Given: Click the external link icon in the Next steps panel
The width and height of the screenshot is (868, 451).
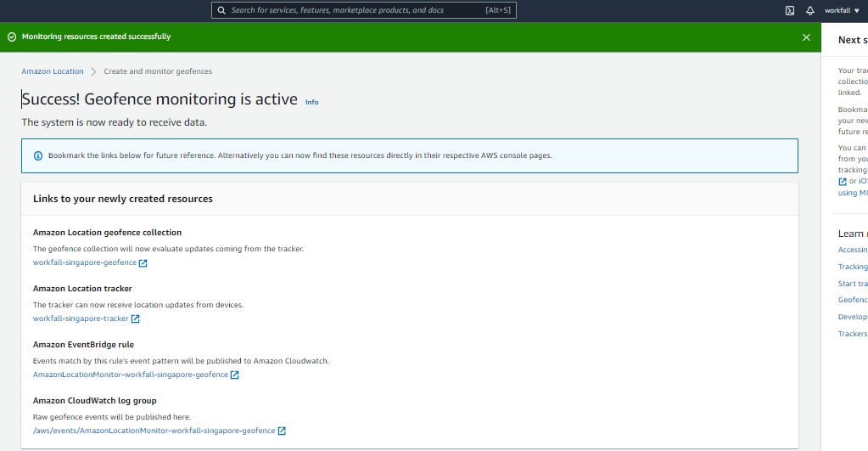Looking at the screenshot, I should [842, 182].
